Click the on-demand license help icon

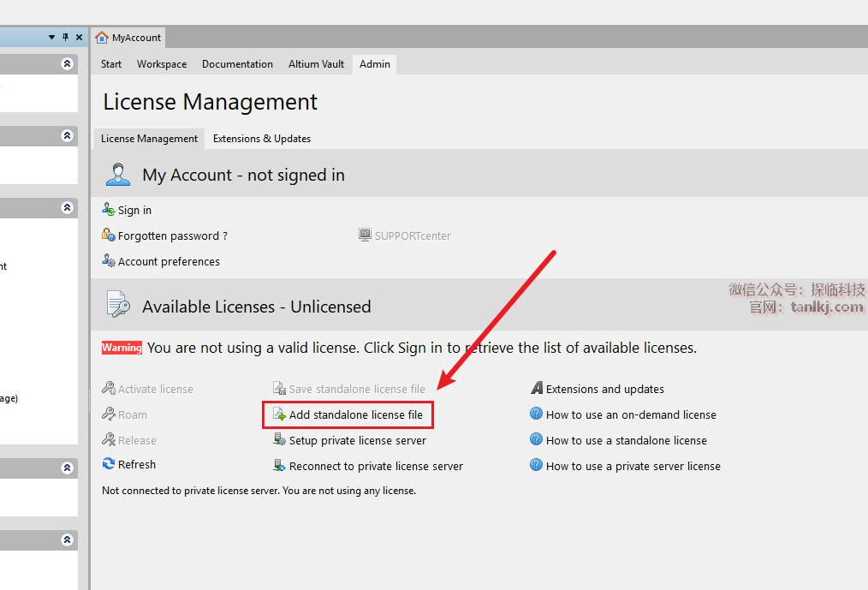click(x=537, y=414)
